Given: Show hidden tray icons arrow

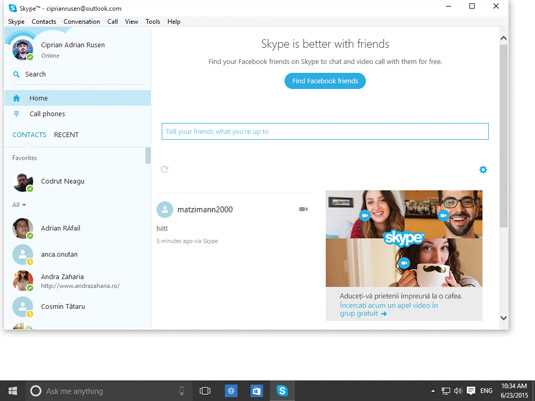Looking at the screenshot, I should point(433,391).
